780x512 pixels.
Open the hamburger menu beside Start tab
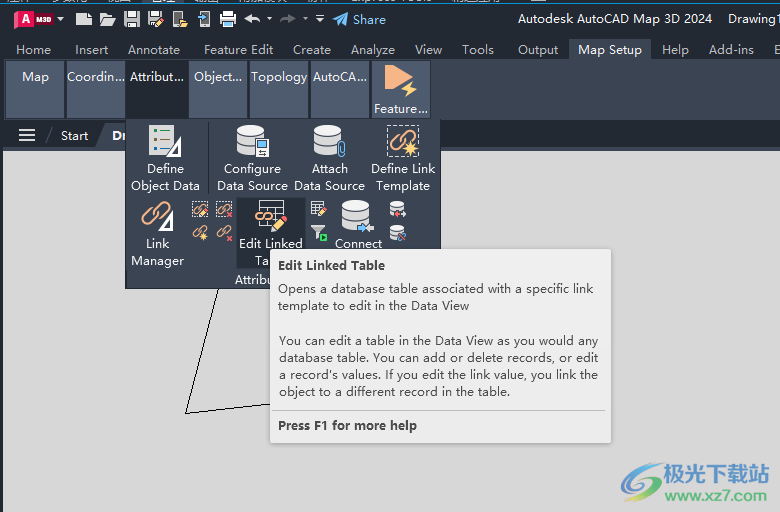pyautogui.click(x=27, y=135)
